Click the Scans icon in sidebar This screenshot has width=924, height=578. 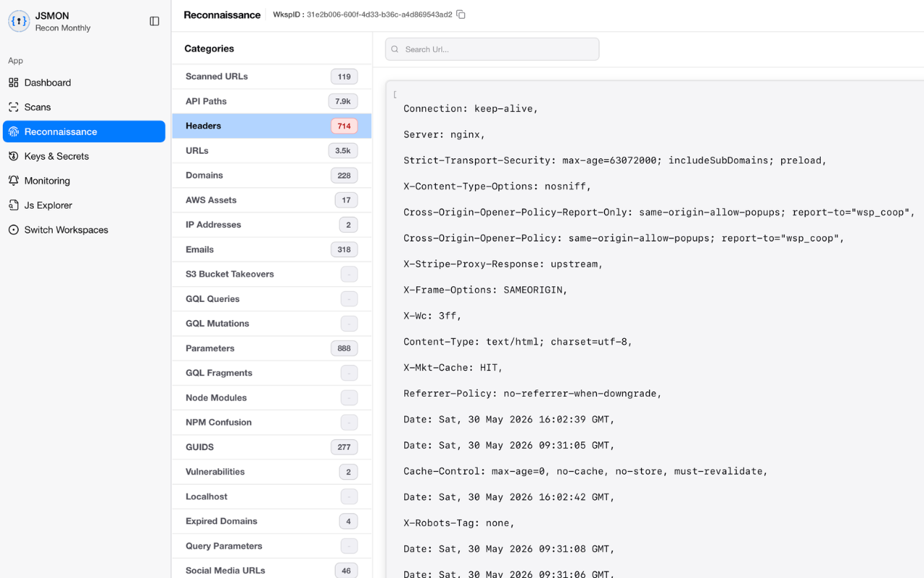[14, 107]
